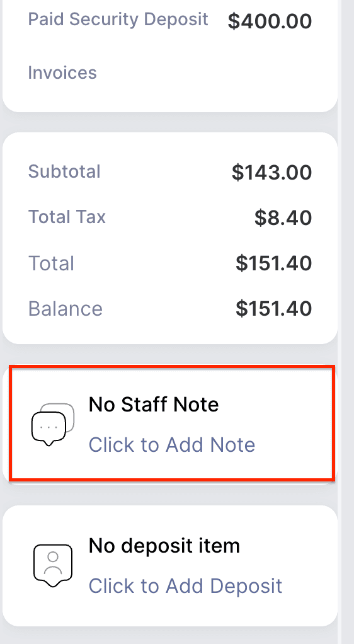Click the Balance label
This screenshot has width=354, height=644.
[x=66, y=308]
